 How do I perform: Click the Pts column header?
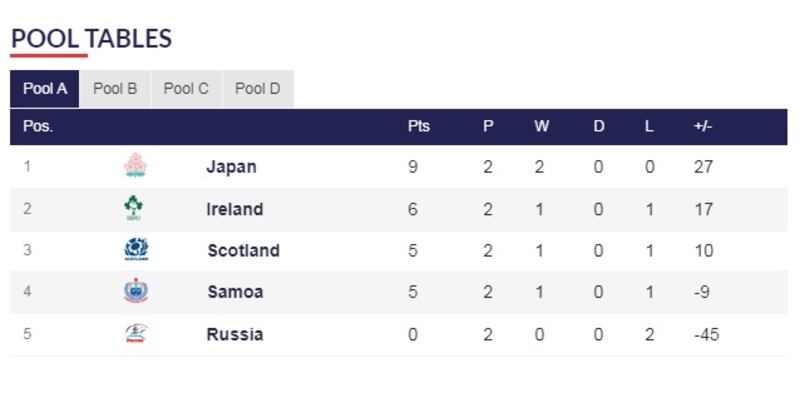[x=419, y=127]
